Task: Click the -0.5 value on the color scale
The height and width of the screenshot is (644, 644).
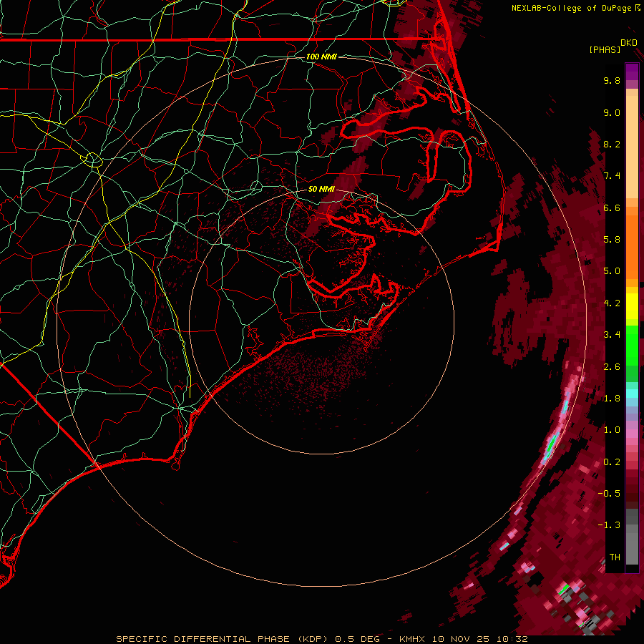Action: pyautogui.click(x=610, y=494)
